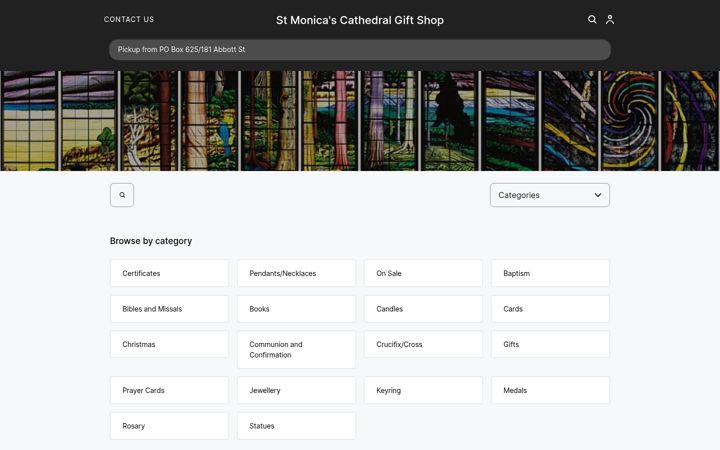This screenshot has width=720, height=450.
Task: Open the Rosary category
Action: pos(169,426)
